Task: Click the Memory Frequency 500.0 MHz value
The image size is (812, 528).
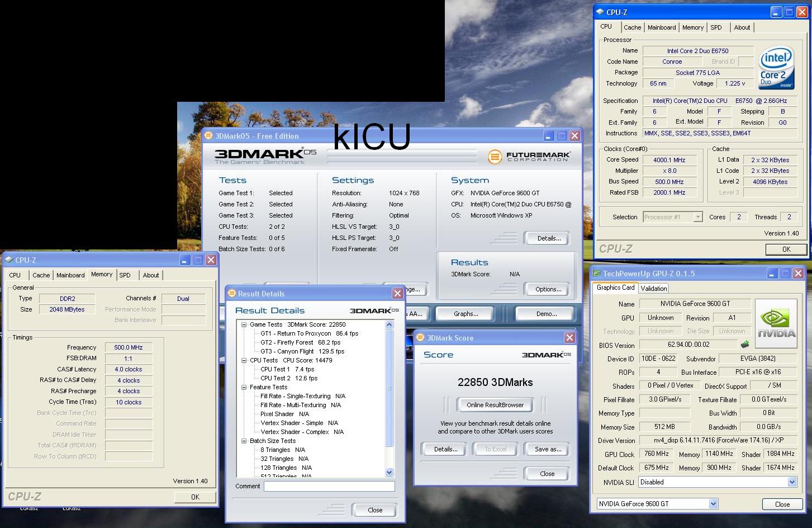Action: click(129, 347)
